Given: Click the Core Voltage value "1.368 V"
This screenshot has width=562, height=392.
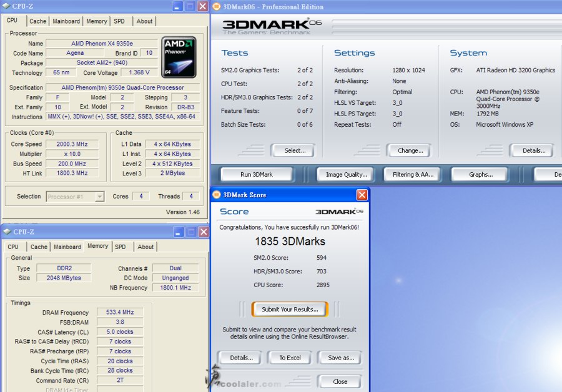Looking at the screenshot, I should coord(139,72).
